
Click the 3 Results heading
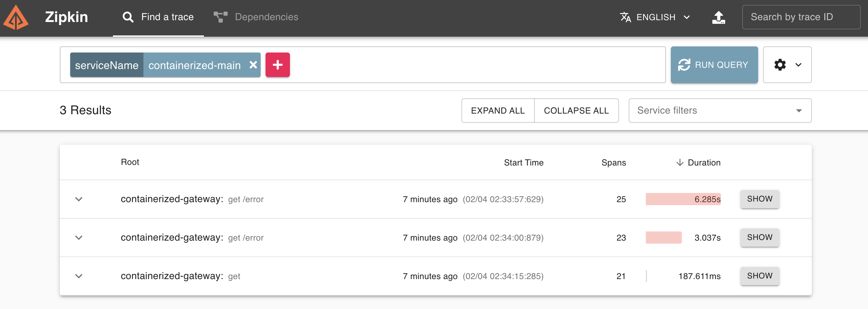click(85, 110)
